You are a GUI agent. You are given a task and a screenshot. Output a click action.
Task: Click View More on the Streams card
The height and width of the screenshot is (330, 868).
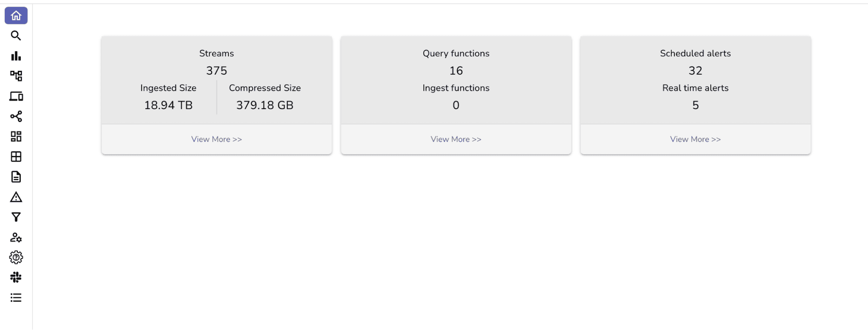[216, 139]
